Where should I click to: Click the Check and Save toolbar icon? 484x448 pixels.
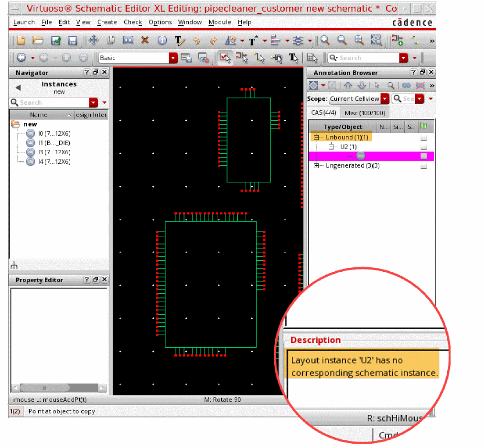point(56,41)
